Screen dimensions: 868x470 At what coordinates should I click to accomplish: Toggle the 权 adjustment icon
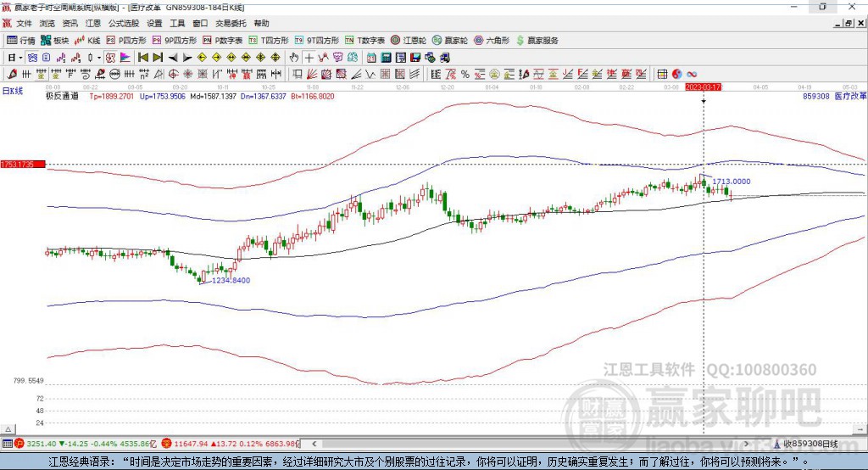(x=110, y=58)
